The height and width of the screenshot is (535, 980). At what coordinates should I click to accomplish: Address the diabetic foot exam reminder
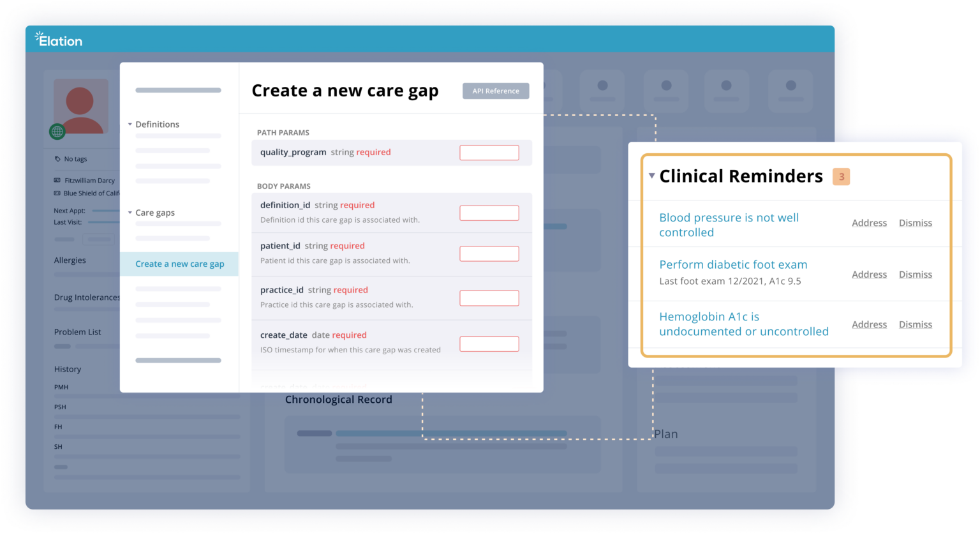coord(869,275)
